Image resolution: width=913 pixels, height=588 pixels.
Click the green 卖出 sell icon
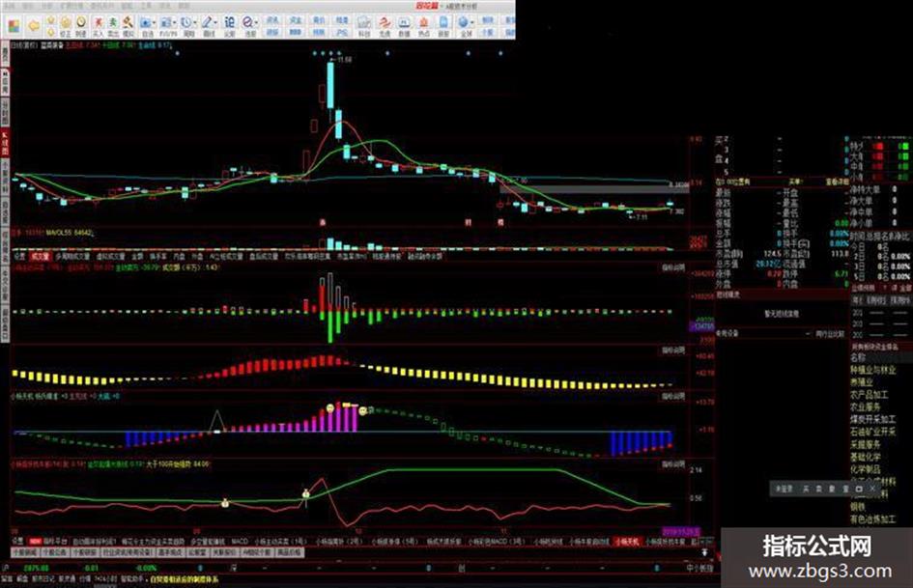112,24
